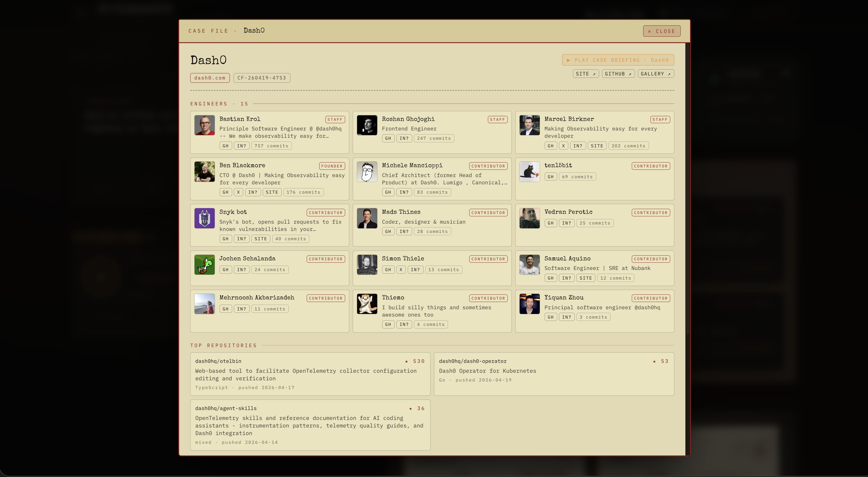The width and height of the screenshot is (868, 477).
Task: Open Marcel Birkner's GH badge
Action: [x=550, y=146]
